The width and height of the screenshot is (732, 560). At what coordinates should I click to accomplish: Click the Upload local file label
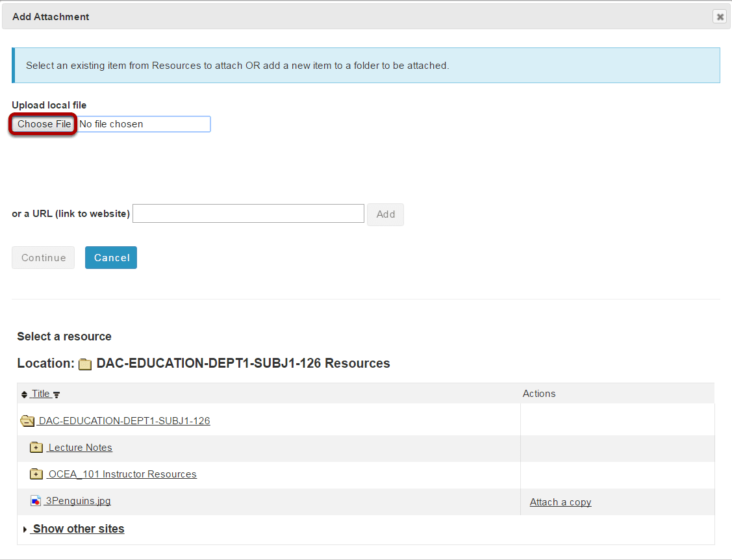[x=49, y=105]
